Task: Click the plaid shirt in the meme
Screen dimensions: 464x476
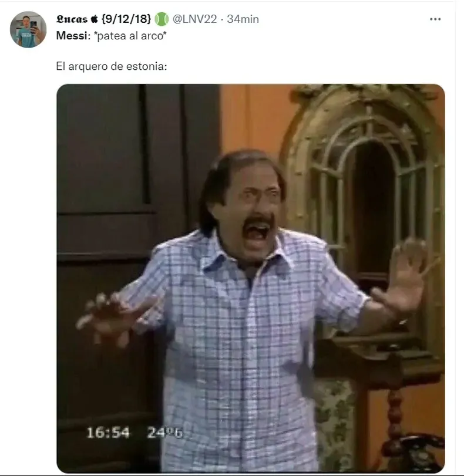Action: [240, 349]
